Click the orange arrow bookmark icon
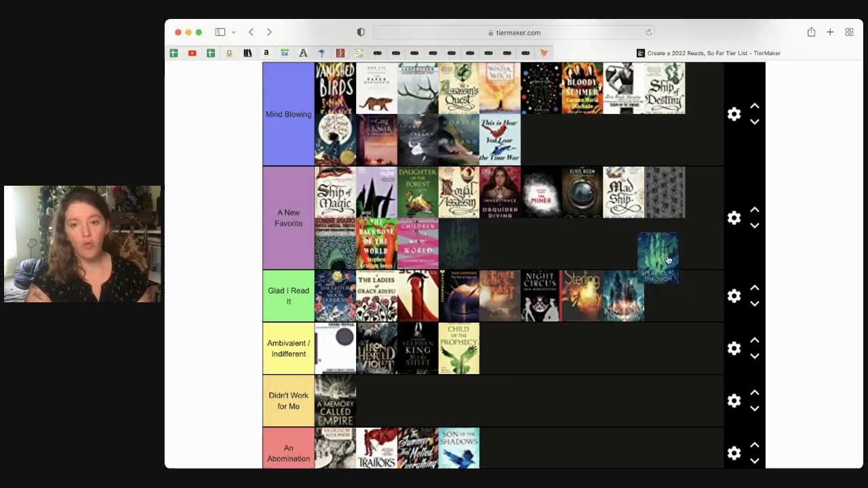Screen dimensions: 868x488 tap(543, 53)
